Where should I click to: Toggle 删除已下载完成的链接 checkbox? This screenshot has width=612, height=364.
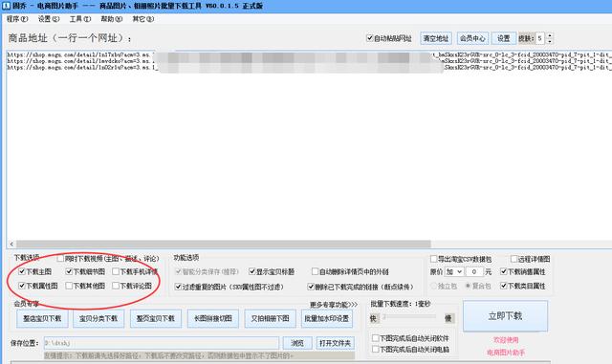tap(311, 287)
